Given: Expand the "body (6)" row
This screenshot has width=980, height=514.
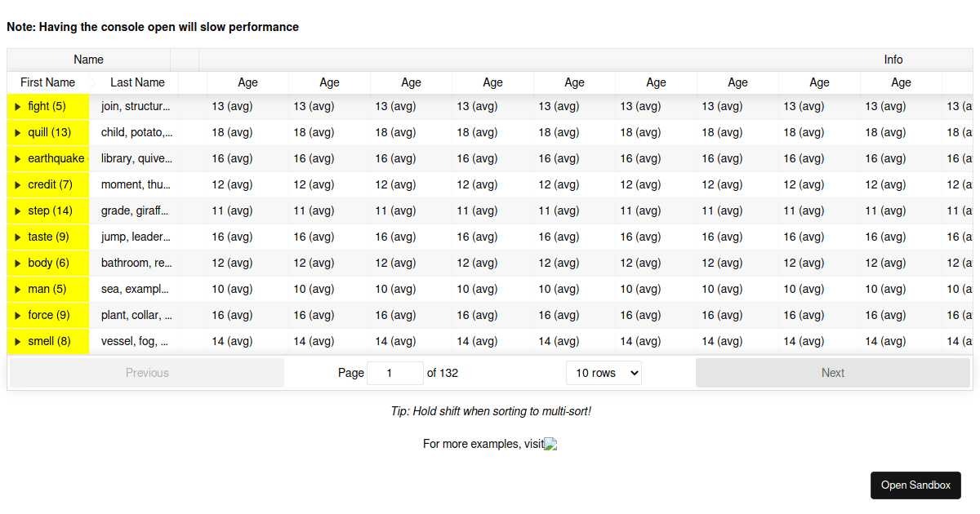Looking at the screenshot, I should pos(18,263).
